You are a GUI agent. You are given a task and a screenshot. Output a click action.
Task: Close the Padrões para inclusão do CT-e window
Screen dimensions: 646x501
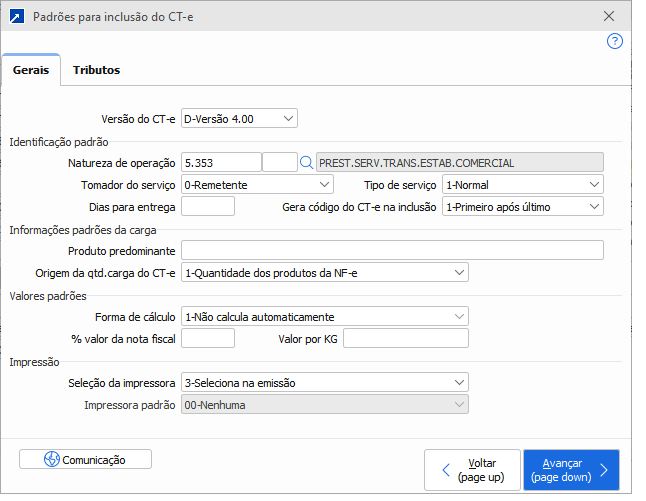pyautogui.click(x=609, y=17)
